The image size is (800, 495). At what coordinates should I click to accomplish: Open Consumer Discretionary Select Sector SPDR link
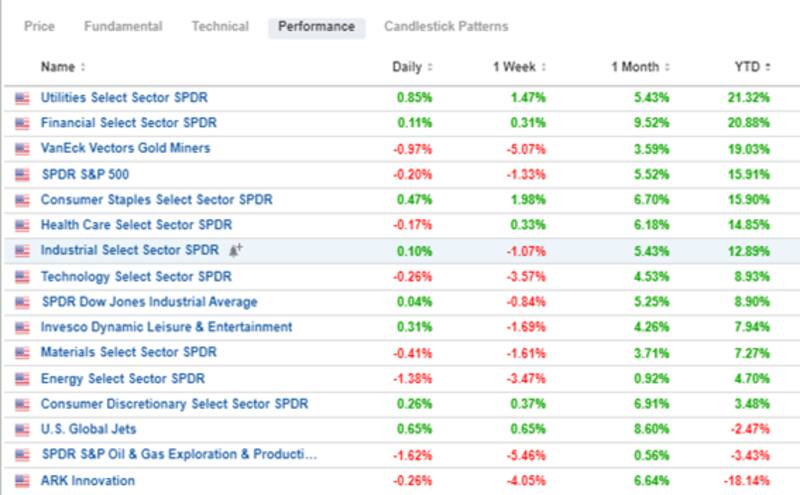tap(174, 404)
